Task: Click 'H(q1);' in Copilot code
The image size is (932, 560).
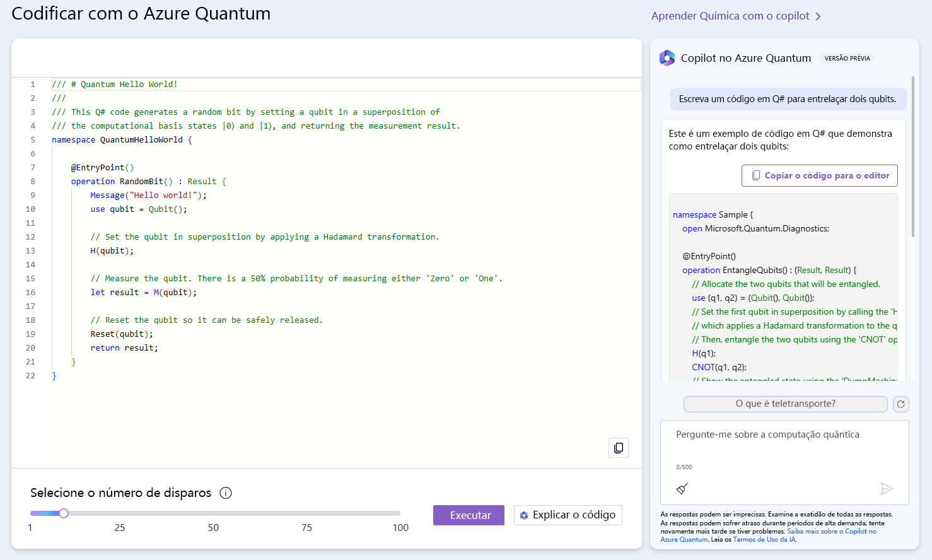Action: coord(704,353)
